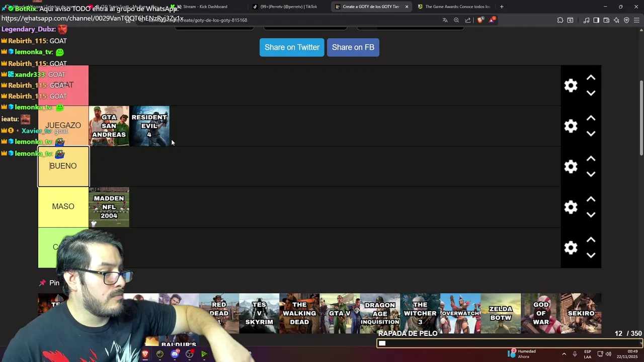Pick the Dragon Age Inquisition tile
The width and height of the screenshot is (644, 362).
(x=380, y=313)
